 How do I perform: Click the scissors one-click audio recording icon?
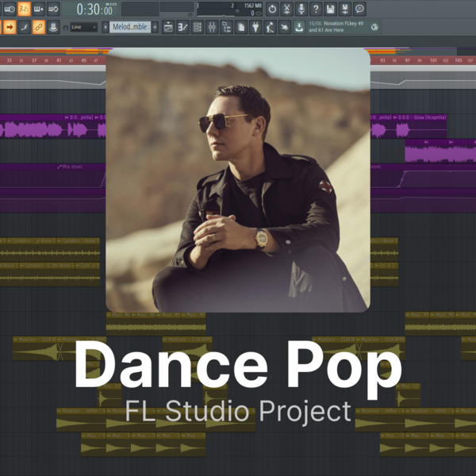[287, 9]
